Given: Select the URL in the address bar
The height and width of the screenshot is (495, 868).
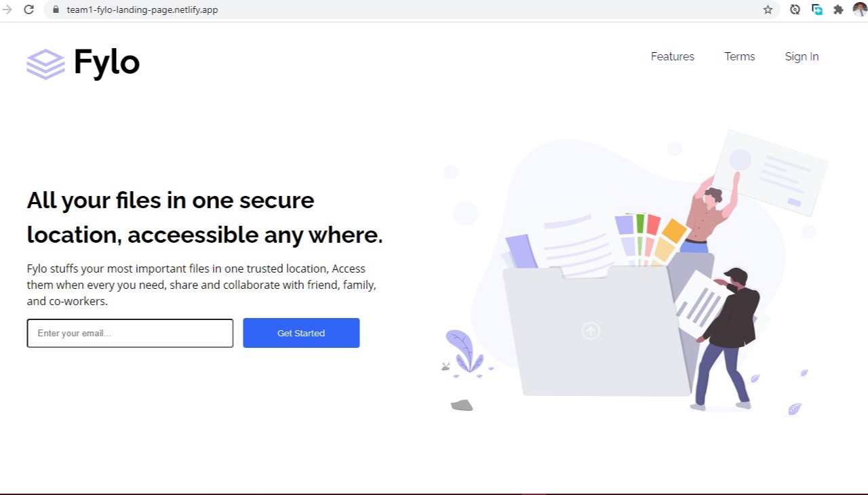Looking at the screenshot, I should point(142,10).
